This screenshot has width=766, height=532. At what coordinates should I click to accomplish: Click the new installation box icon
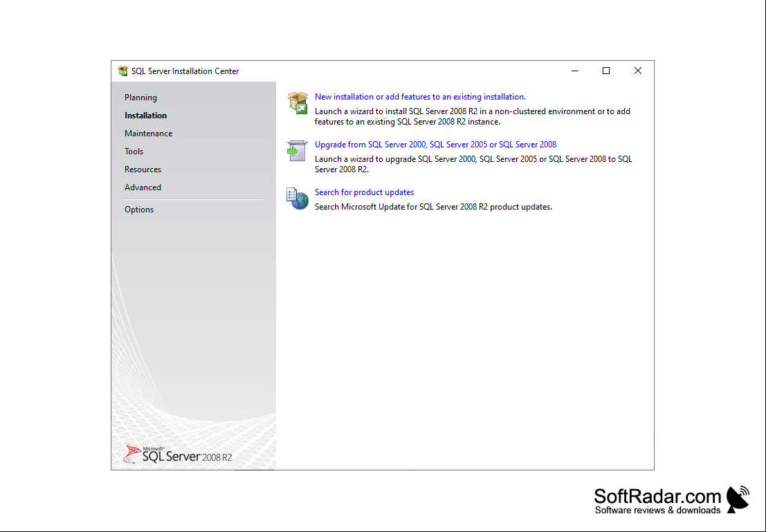coord(298,102)
